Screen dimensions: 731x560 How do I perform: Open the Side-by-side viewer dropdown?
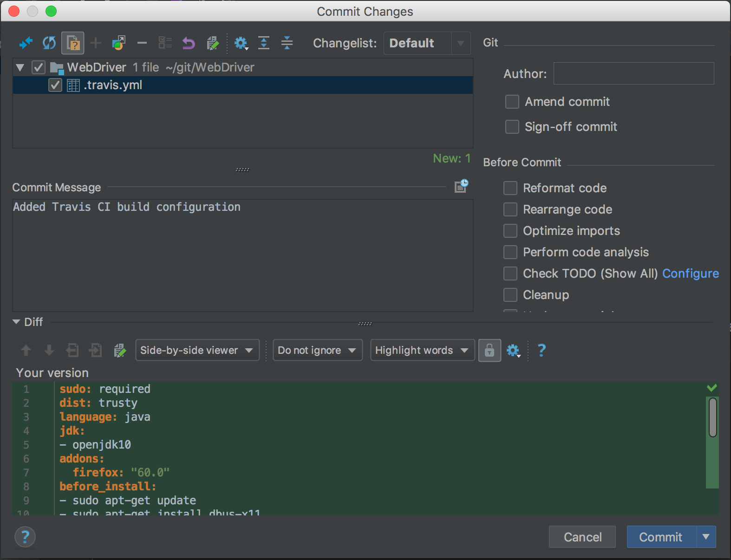197,350
